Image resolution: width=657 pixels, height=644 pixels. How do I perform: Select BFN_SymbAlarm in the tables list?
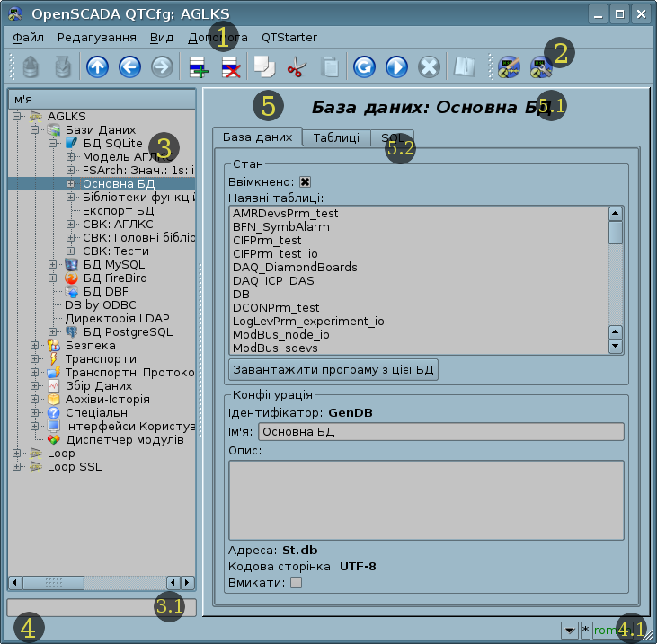(281, 227)
